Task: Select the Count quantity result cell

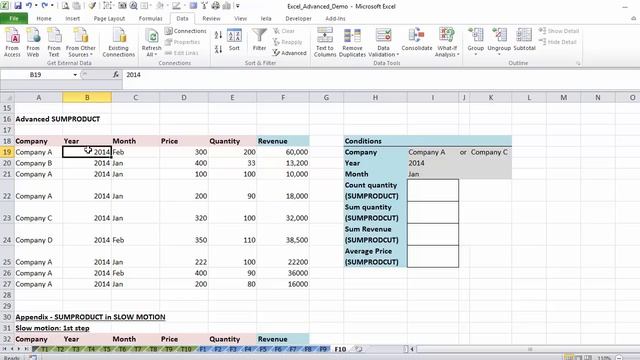Action: 433,190
